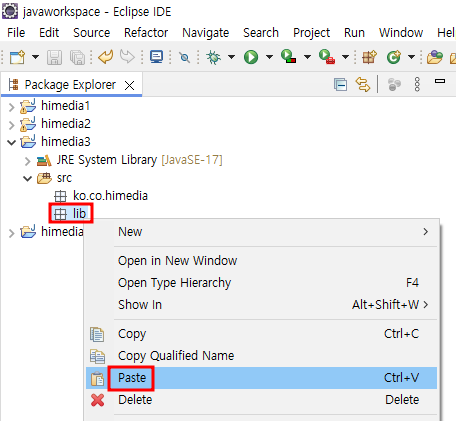Choose Open Type Hierarchy

pos(261,283)
